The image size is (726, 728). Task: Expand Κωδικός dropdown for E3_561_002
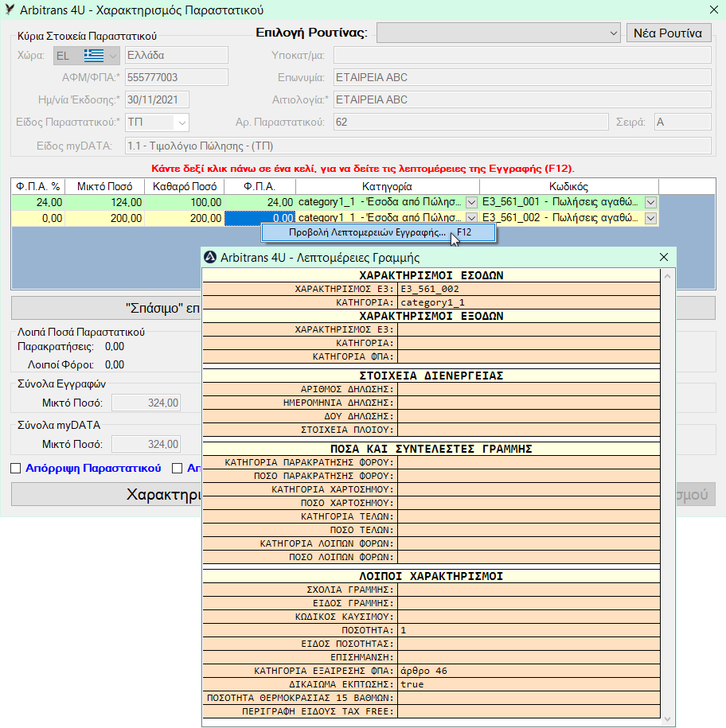(x=650, y=218)
